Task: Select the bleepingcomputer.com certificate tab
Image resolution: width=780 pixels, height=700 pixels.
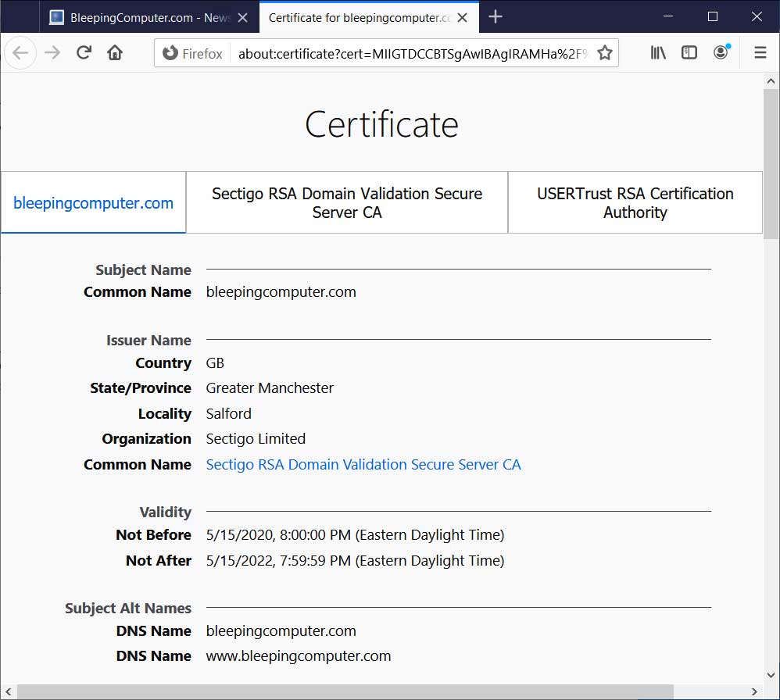Action: [x=93, y=203]
